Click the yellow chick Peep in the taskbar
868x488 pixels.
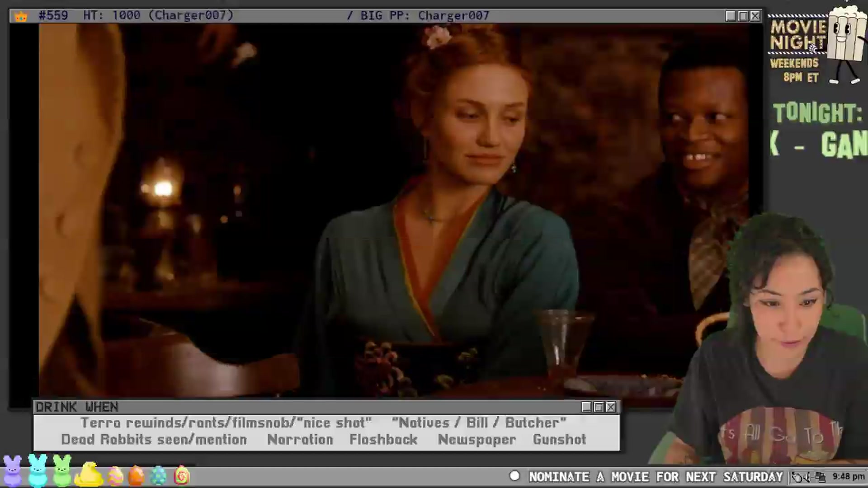(89, 474)
